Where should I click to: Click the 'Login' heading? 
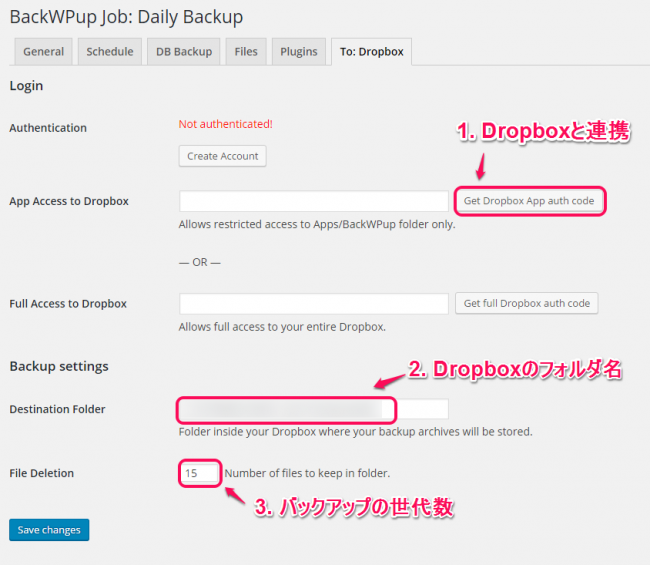[26, 86]
